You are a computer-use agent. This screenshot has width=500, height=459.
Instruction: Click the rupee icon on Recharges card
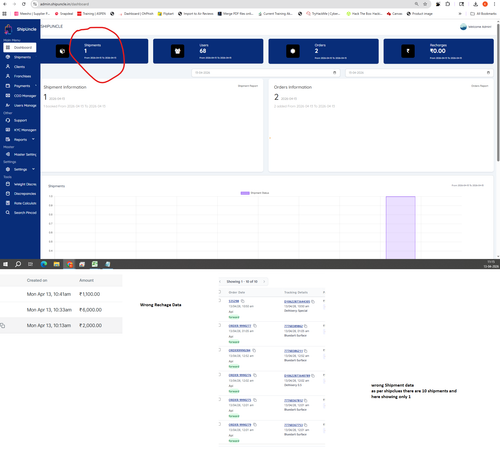[408, 51]
